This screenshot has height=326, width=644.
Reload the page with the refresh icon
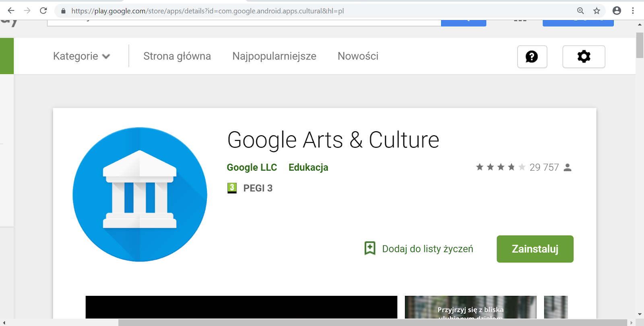point(43,10)
